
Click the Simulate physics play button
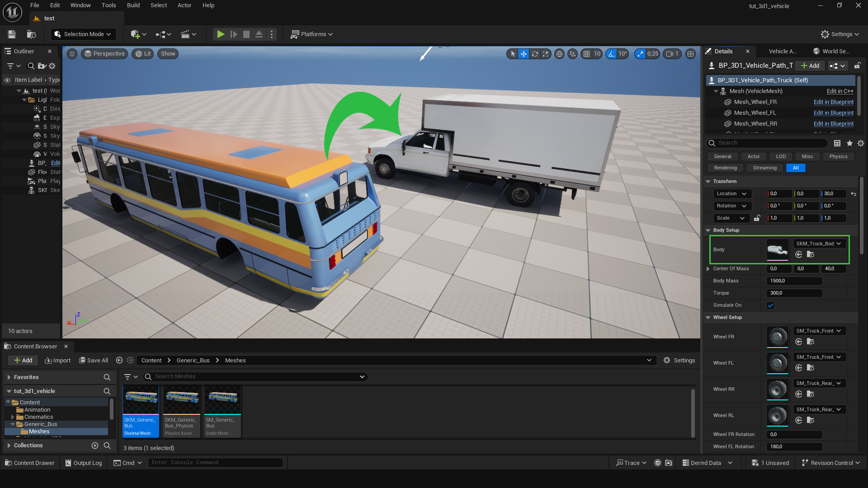tap(234, 34)
